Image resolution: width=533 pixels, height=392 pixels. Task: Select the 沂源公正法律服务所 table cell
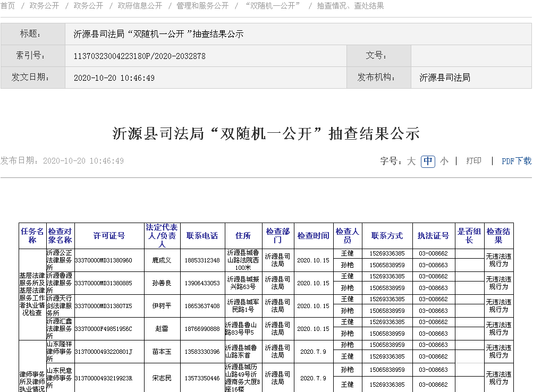(60, 260)
